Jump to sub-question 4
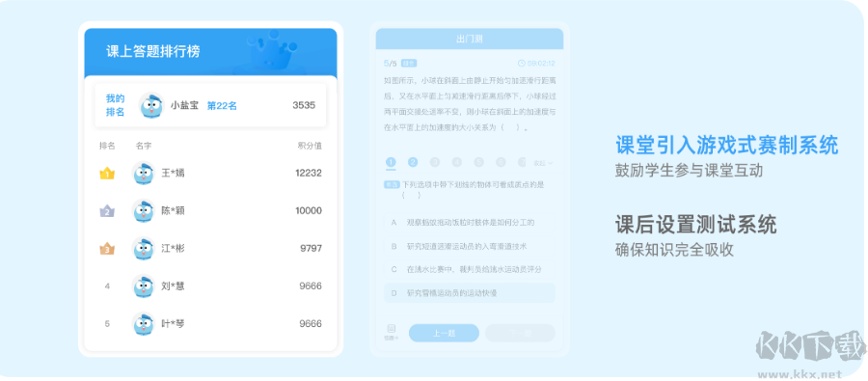Viewport: 868px width, 381px height. 457,162
